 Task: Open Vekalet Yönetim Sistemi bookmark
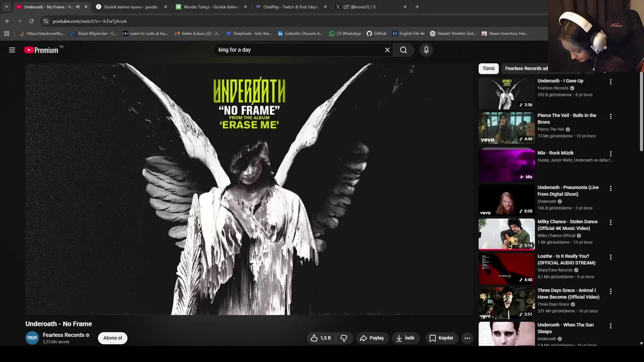click(x=453, y=34)
